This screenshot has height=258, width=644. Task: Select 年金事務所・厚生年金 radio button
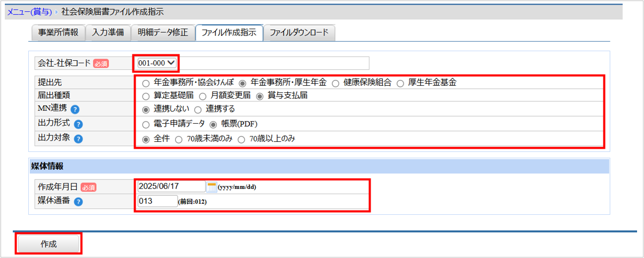pos(242,83)
